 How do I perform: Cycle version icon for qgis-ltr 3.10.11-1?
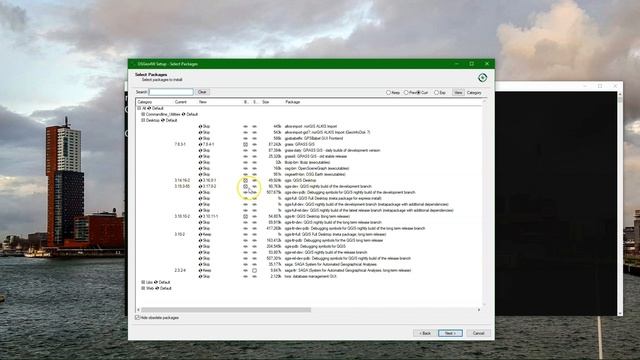pyautogui.click(x=200, y=216)
